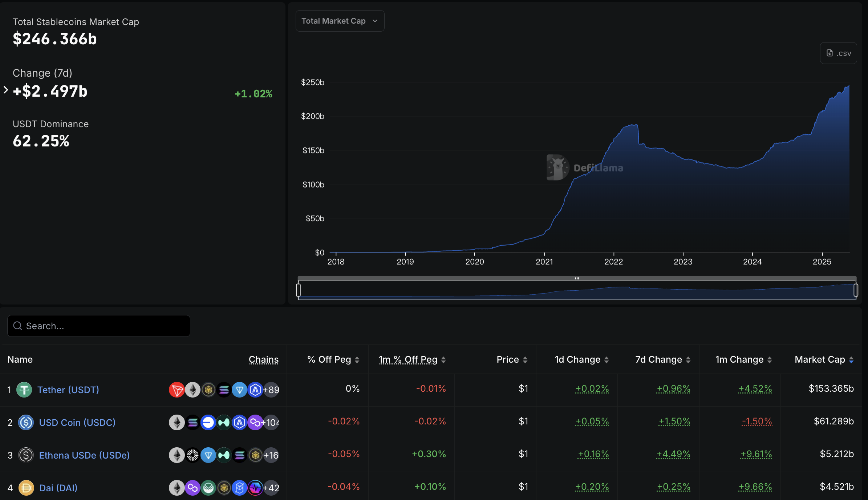Click the 1m % Off Peg header
This screenshot has height=500, width=868.
(x=408, y=359)
